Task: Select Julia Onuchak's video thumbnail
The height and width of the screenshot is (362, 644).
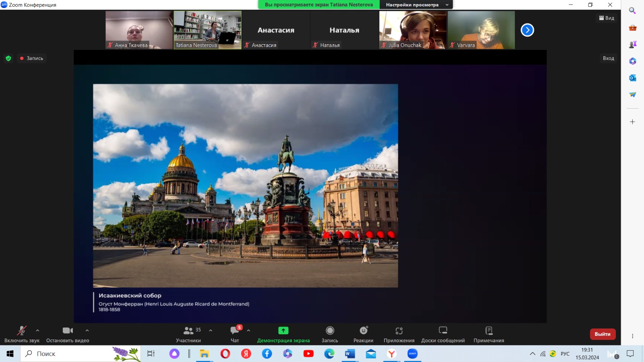Action: [413, 30]
